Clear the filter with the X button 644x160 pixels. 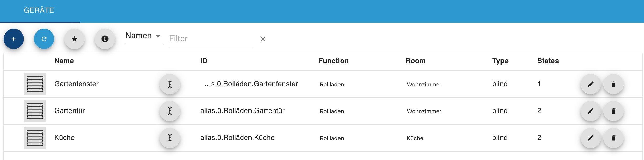(x=263, y=39)
